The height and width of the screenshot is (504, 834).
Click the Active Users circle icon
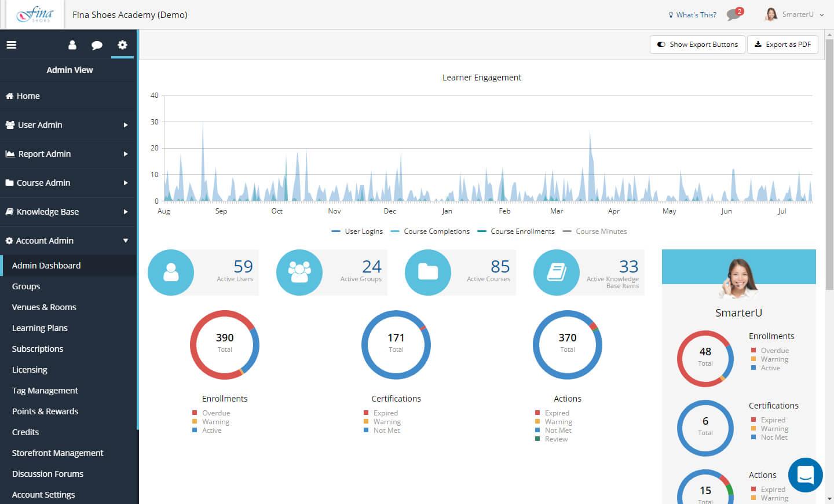coord(171,273)
